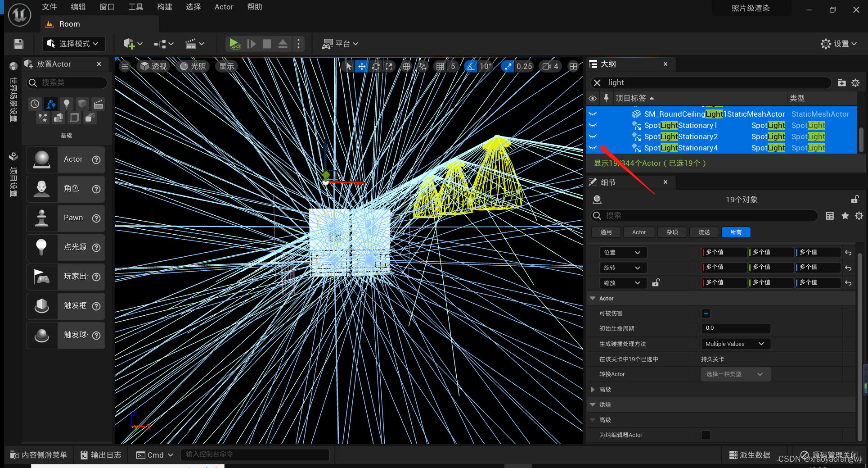
Task: Open the 透视 perspective view dropdown
Action: coord(153,66)
